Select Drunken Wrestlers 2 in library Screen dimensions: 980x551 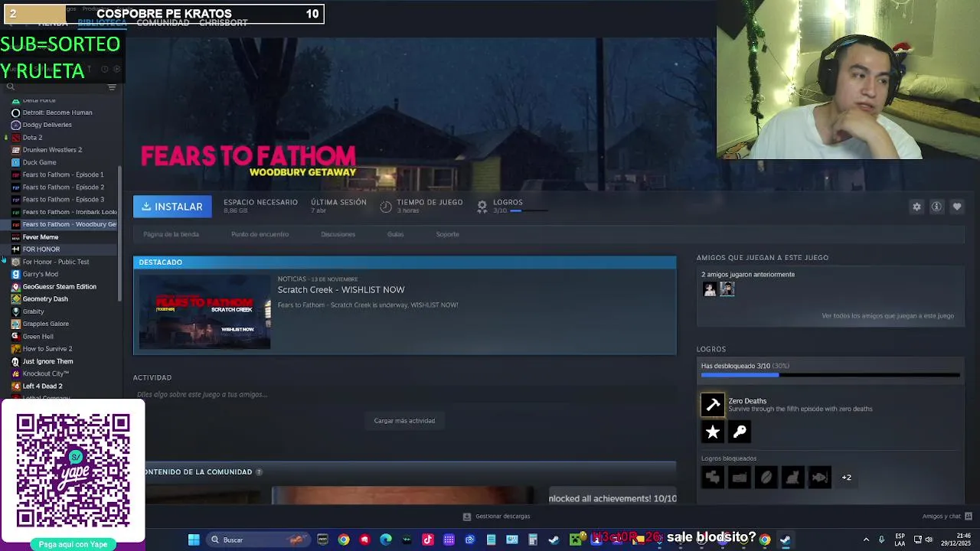click(52, 150)
